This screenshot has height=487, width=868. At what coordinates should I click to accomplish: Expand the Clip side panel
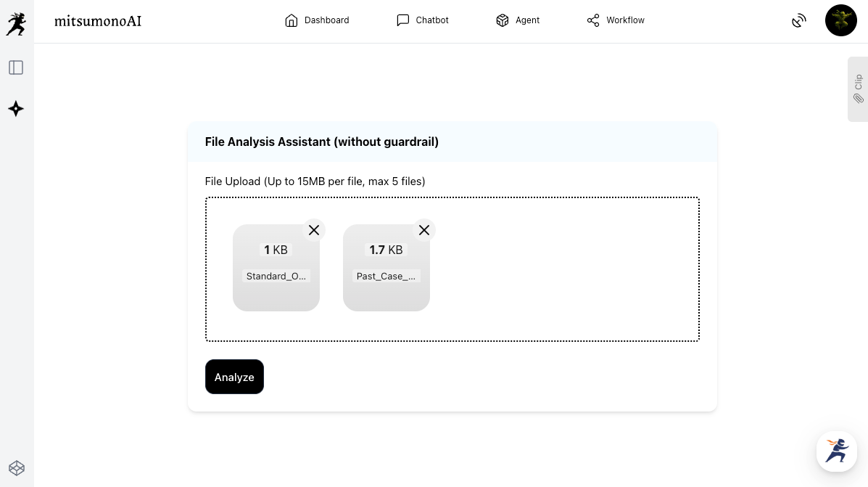click(x=858, y=89)
